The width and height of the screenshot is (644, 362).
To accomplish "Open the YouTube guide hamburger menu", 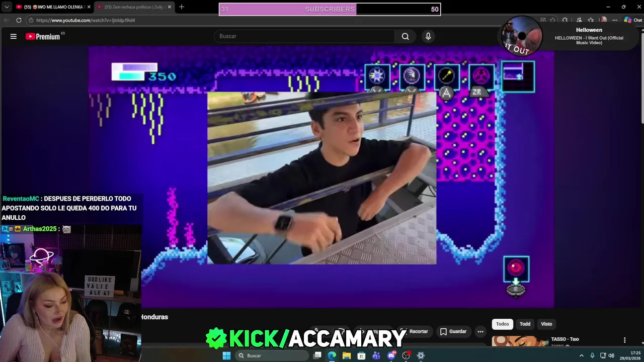I will 14,36.
